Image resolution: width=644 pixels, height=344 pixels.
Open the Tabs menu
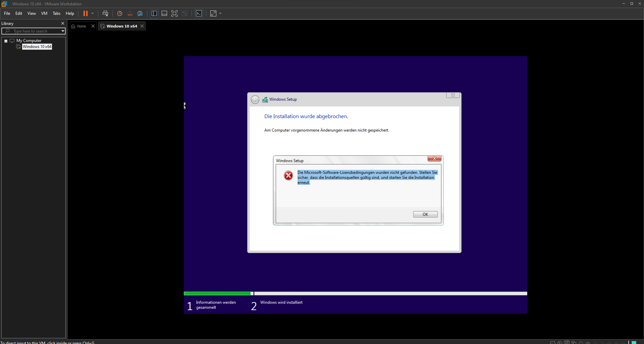(56, 13)
